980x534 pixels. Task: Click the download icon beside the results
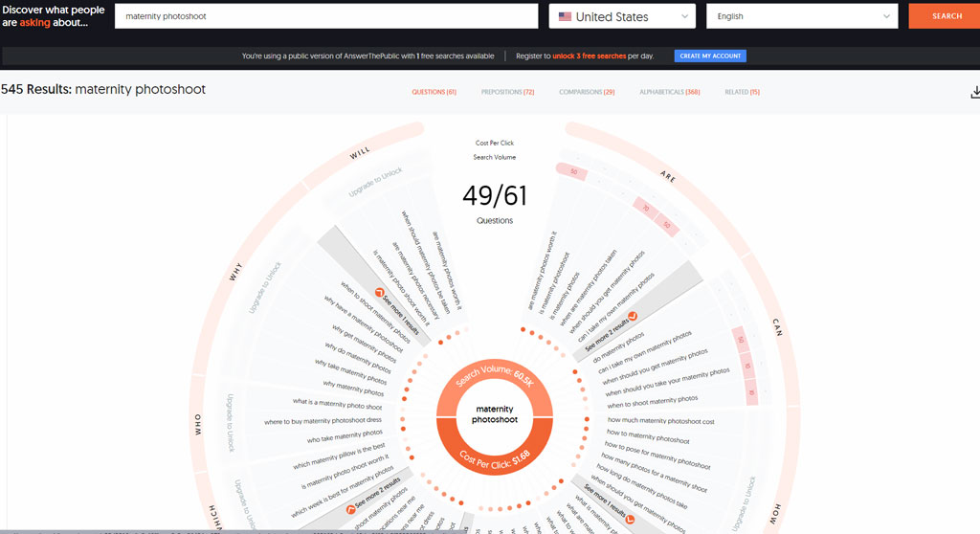[x=975, y=93]
